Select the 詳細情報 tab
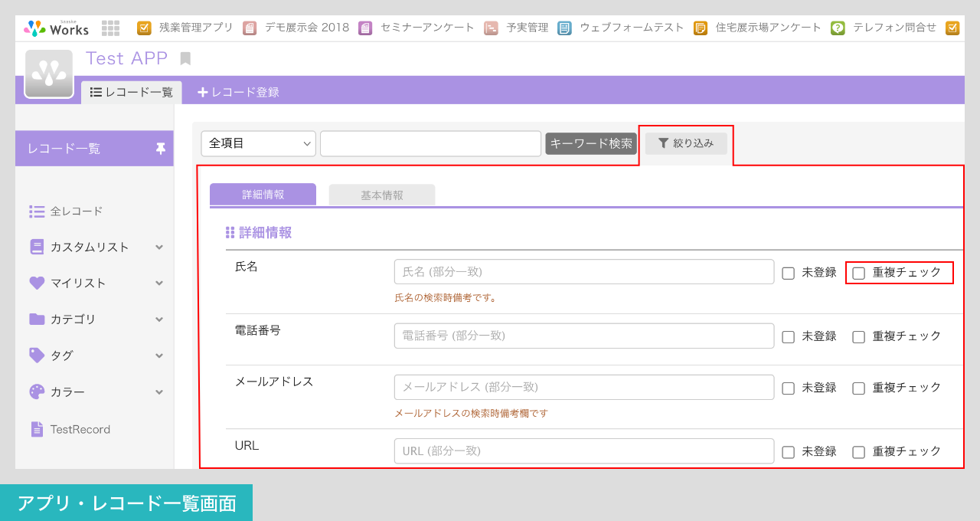 [x=263, y=195]
